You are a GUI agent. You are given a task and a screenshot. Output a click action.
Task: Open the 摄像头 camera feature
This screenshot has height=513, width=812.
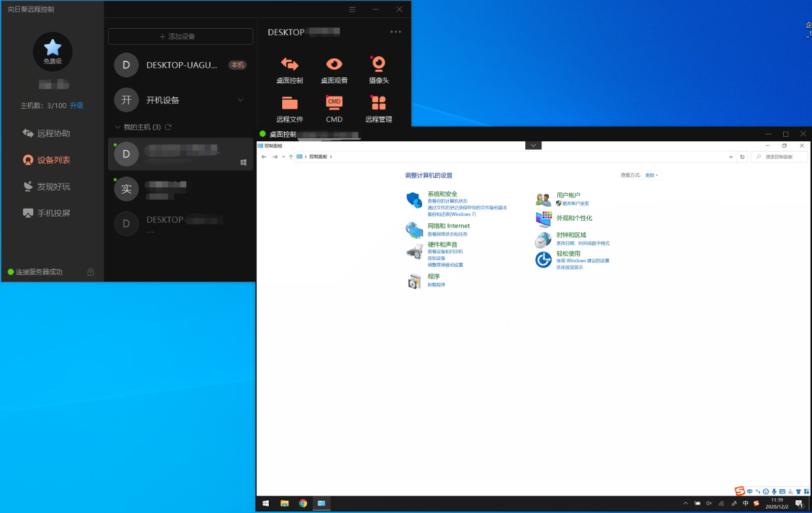(378, 70)
